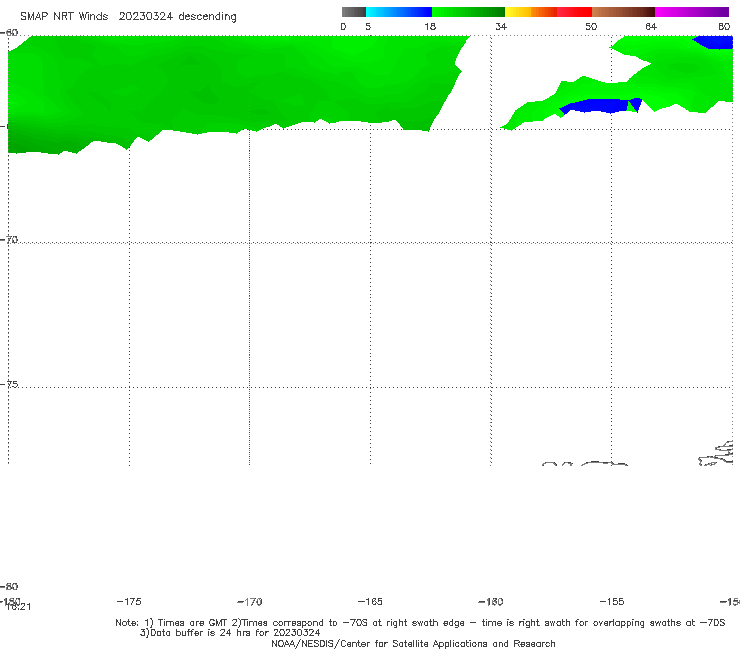Select the red segment of the color bar
The image size is (740, 650).
tap(574, 12)
